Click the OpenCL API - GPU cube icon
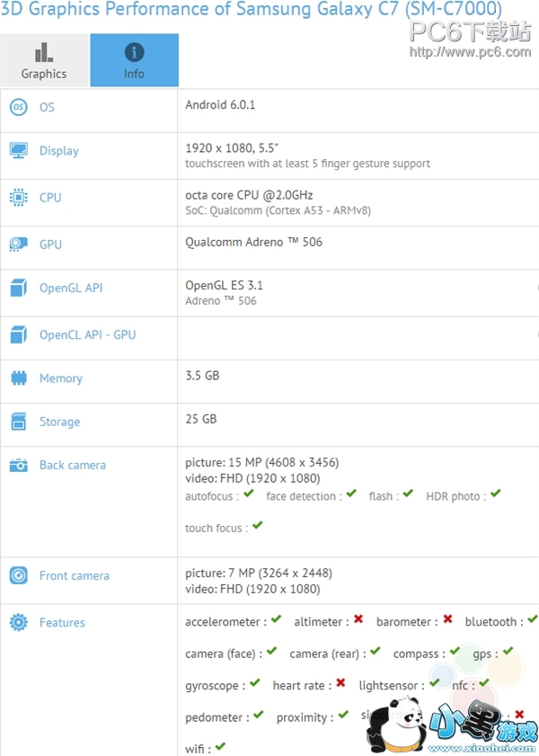Screen dimensions: 539x756 coord(18,334)
